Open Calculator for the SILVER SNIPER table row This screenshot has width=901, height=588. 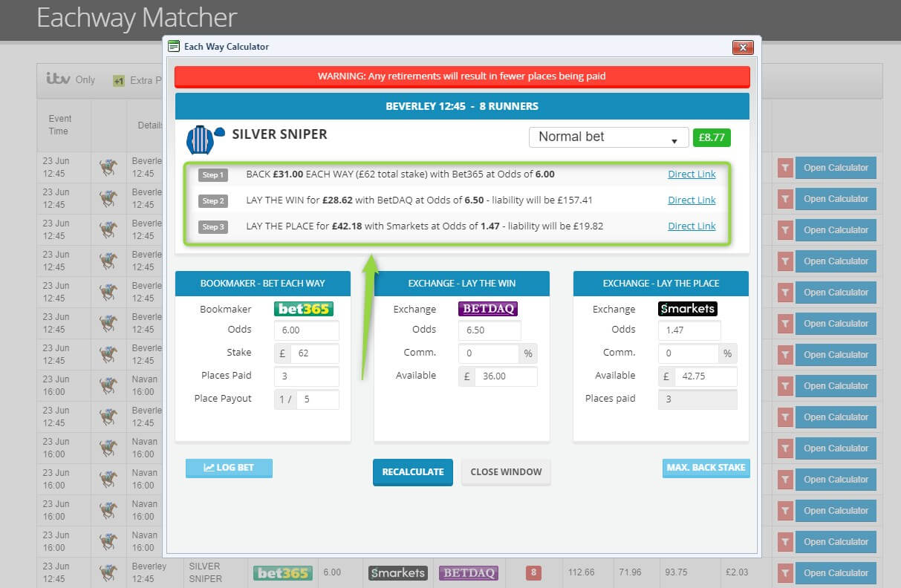coord(836,573)
